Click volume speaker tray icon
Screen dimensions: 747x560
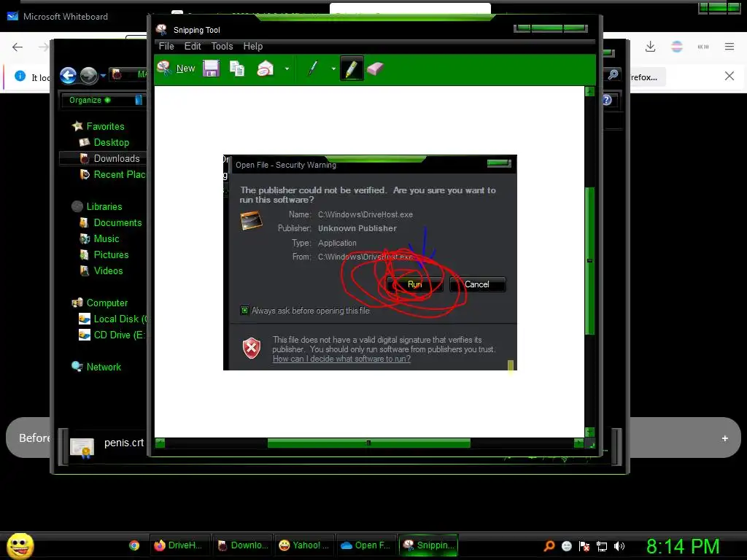[x=619, y=546]
